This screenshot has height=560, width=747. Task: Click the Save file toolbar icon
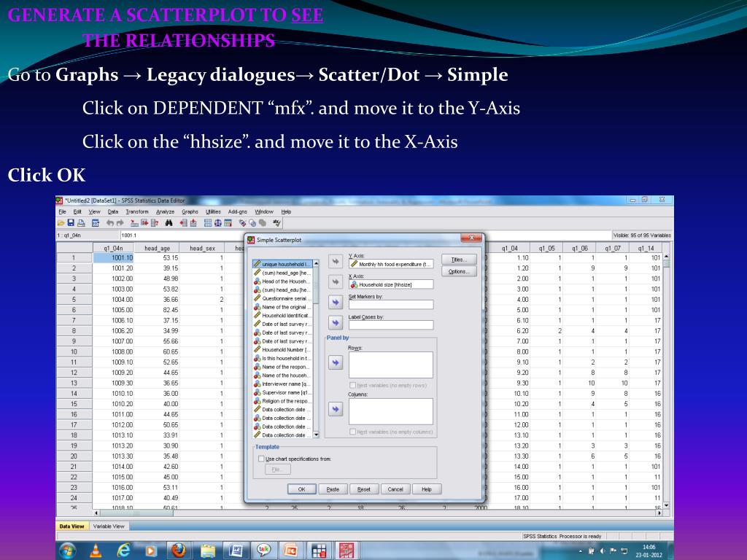coord(71,223)
